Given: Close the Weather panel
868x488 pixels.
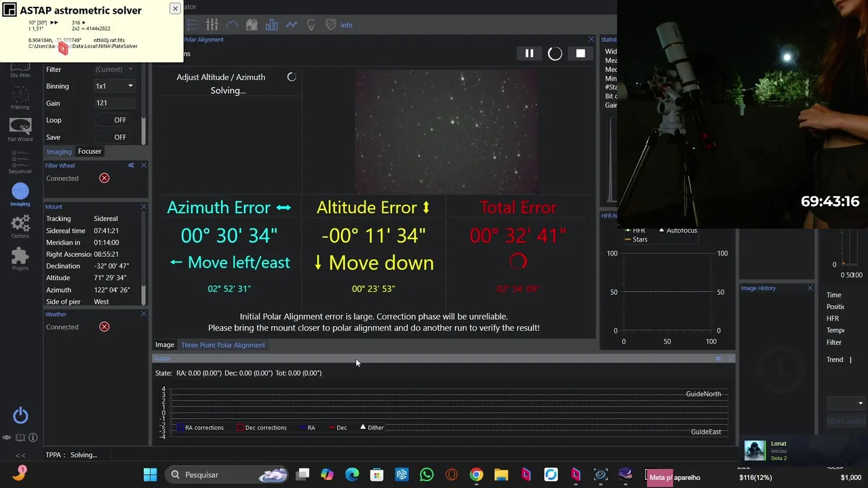Looking at the screenshot, I should (143, 314).
